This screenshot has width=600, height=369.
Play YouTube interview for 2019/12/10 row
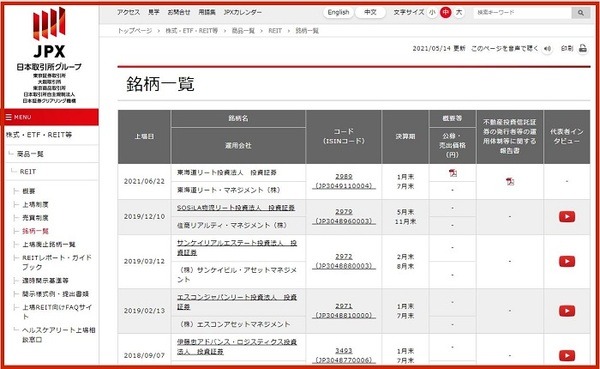pos(567,217)
